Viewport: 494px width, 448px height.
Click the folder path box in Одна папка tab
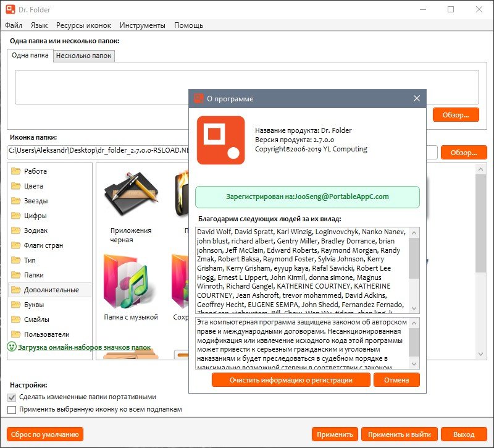246,87
